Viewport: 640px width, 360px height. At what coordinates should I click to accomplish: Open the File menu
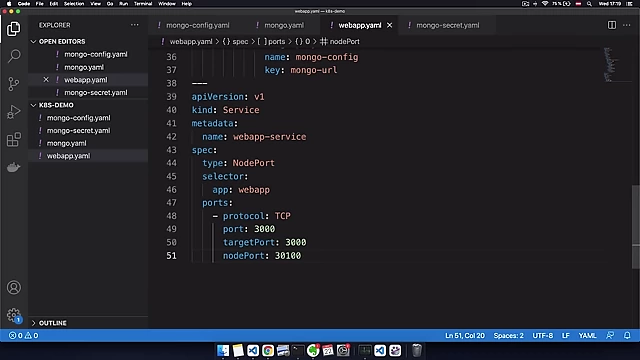pos(40,4)
